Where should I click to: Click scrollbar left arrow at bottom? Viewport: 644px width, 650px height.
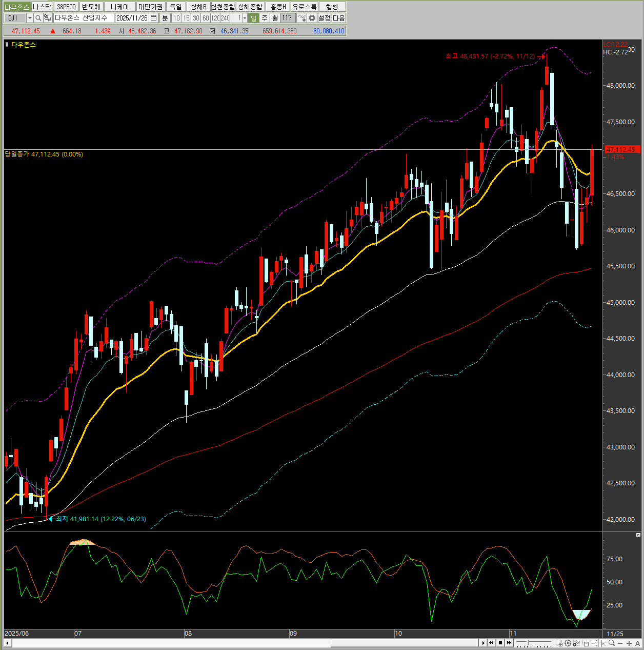click(x=8, y=643)
